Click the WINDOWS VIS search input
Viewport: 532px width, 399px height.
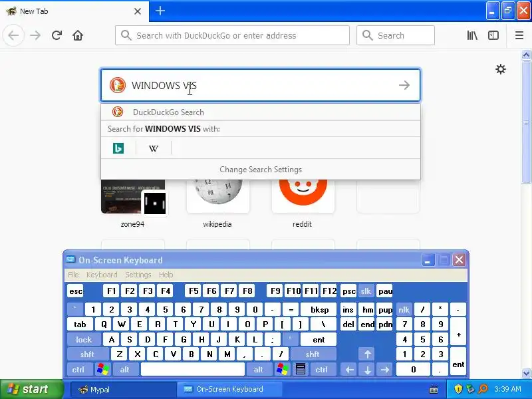(x=261, y=85)
